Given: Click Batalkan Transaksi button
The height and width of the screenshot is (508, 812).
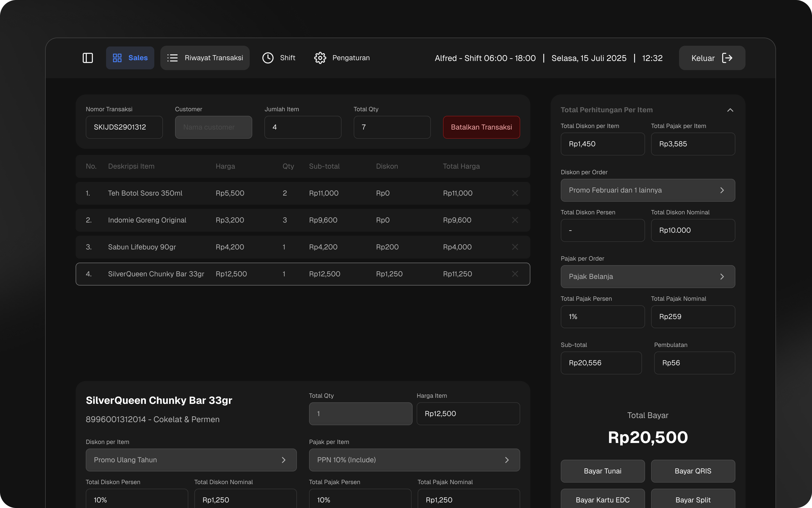Looking at the screenshot, I should 481,127.
